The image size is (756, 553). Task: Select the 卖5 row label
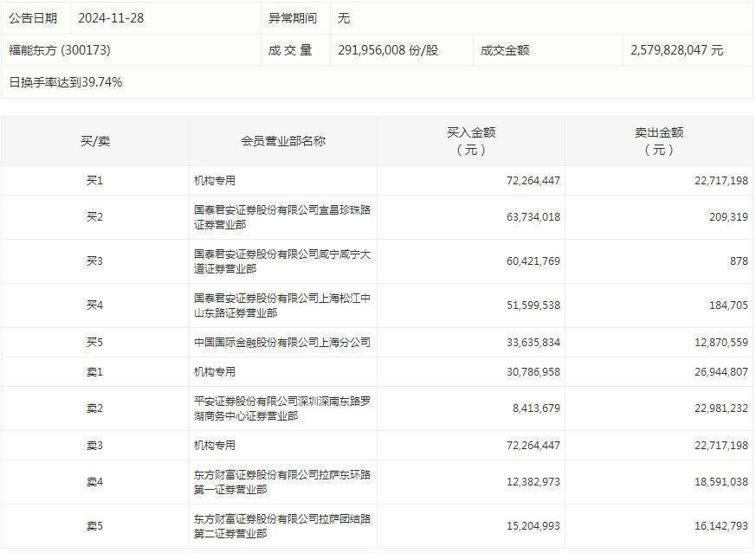[x=95, y=526]
